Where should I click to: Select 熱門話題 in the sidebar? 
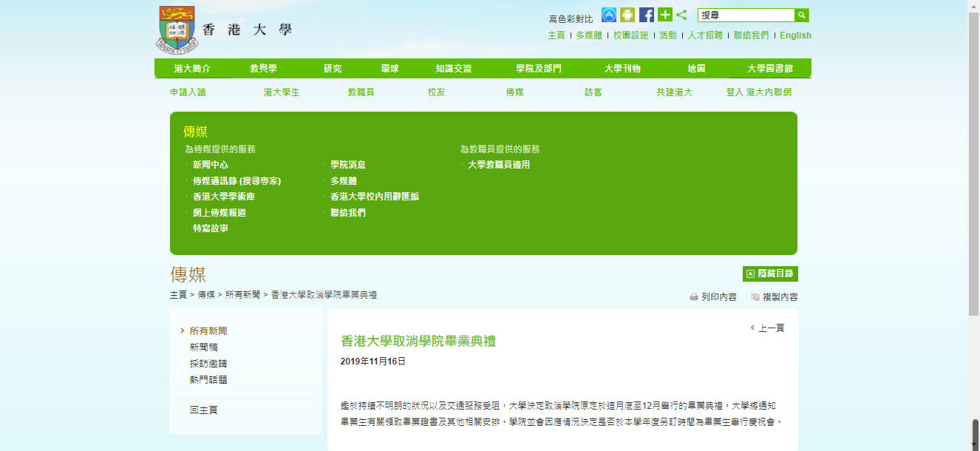click(208, 380)
